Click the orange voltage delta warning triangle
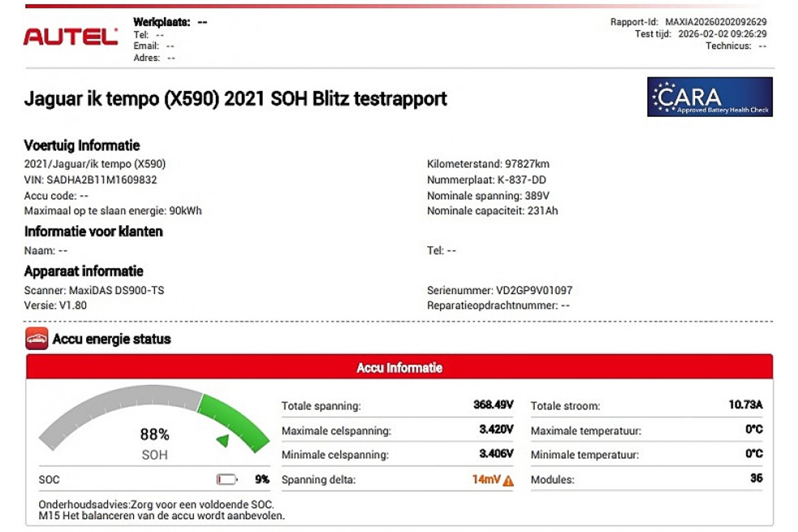 508,481
